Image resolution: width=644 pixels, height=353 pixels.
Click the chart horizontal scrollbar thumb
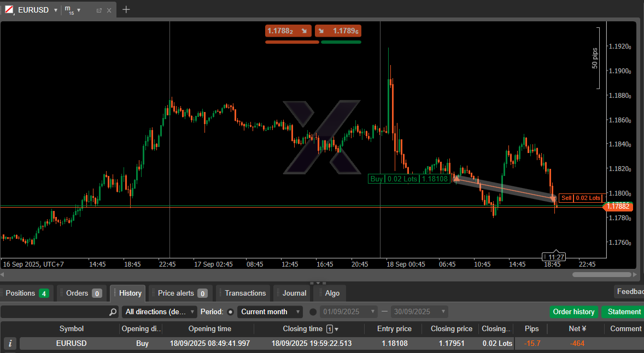click(x=601, y=274)
